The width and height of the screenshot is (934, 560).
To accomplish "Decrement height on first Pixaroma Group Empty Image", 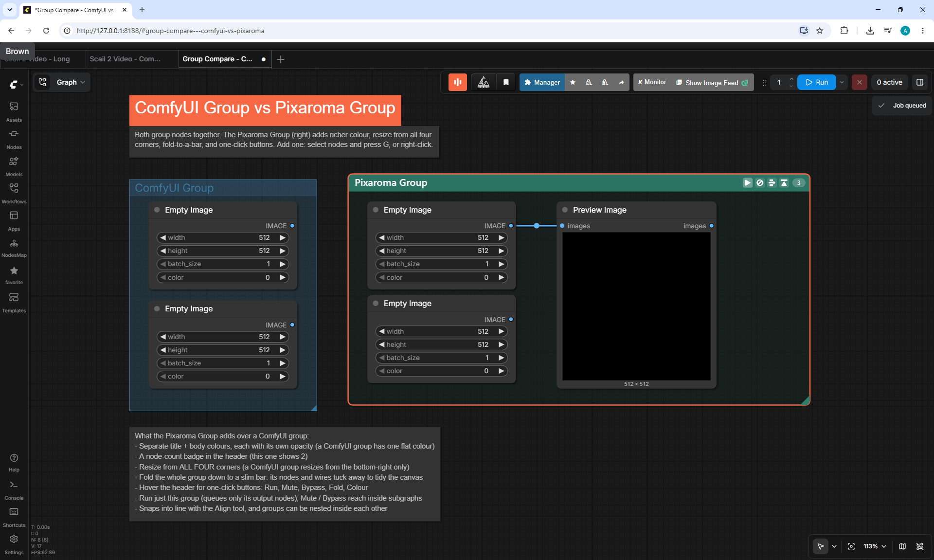I will click(382, 251).
